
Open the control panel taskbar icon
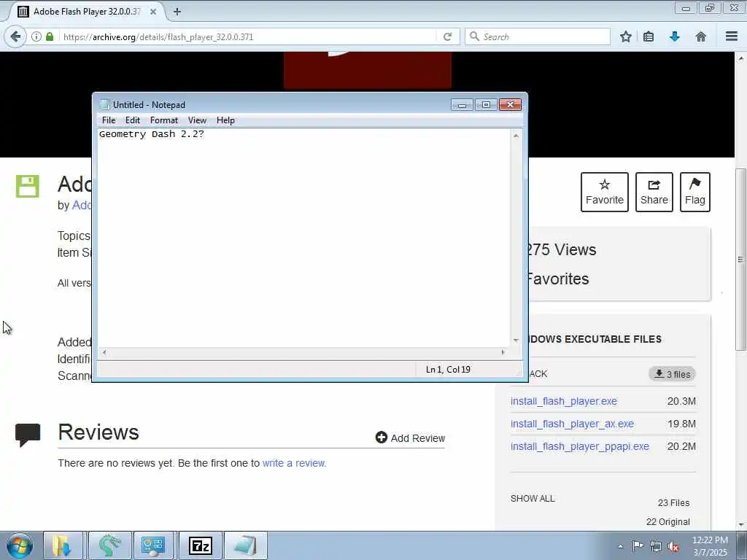tap(153, 545)
